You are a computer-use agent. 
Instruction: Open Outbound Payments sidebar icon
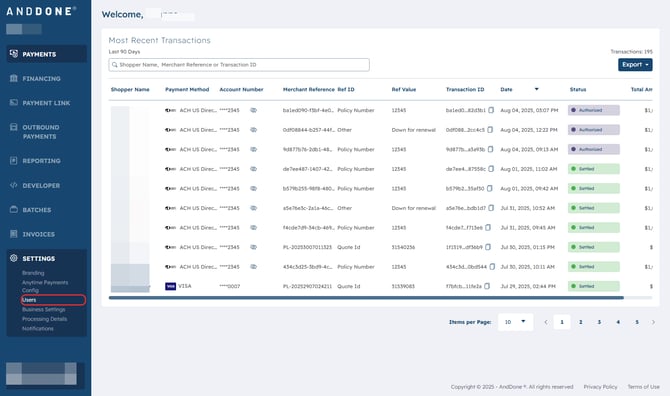[x=14, y=127]
